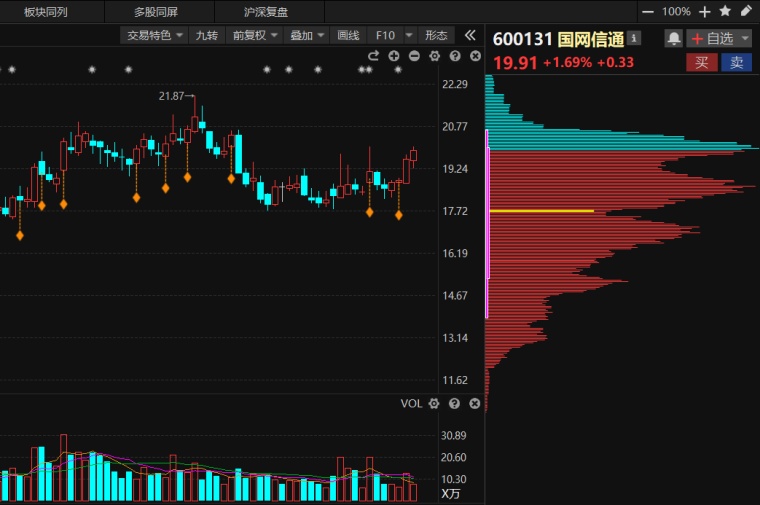Screen dimensions: 760x505
Task: Select the 画线 drawing tool
Action: (348, 35)
